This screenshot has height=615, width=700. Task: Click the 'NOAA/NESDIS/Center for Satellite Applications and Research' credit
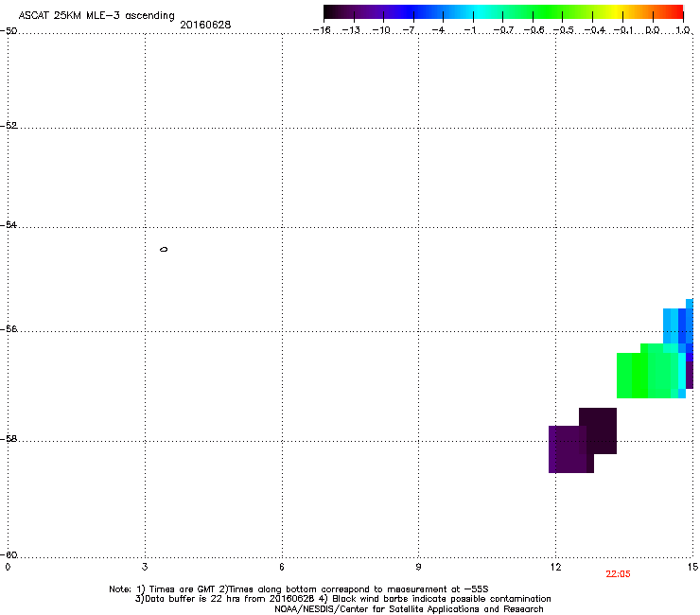(409, 609)
